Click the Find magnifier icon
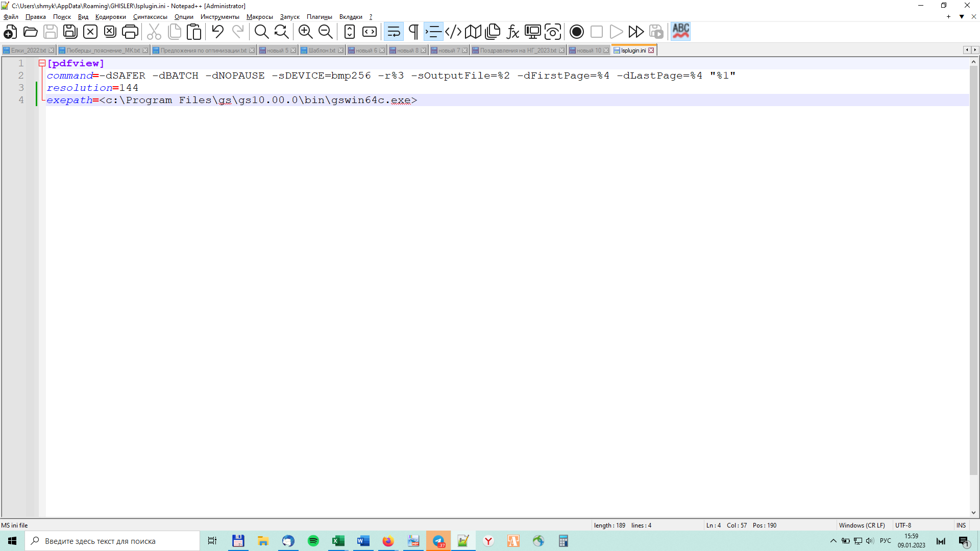The width and height of the screenshot is (980, 551). pos(261,32)
